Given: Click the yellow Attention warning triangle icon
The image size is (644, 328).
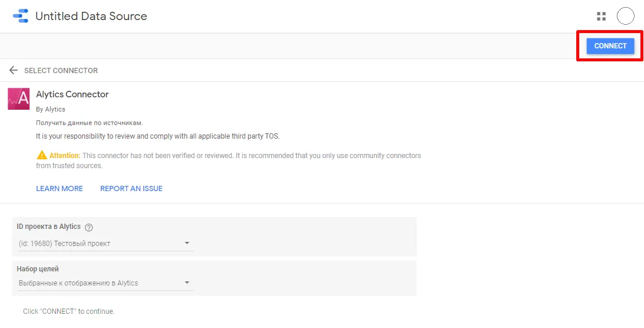Looking at the screenshot, I should (x=42, y=155).
